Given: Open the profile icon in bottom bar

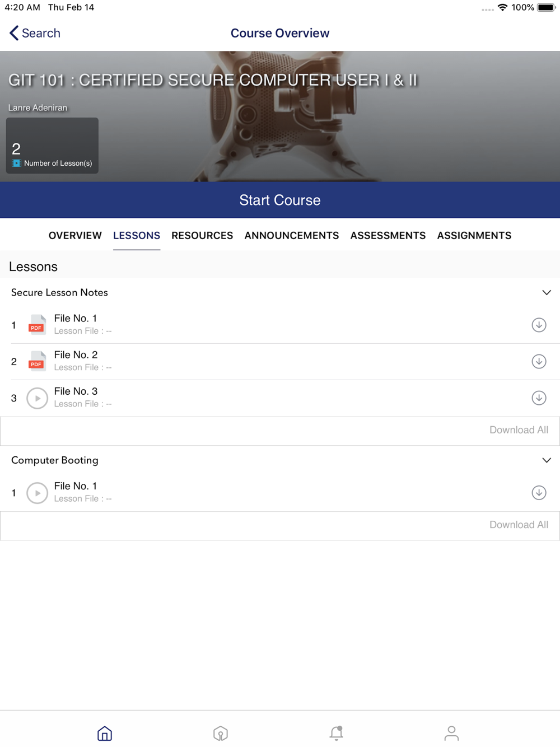Looking at the screenshot, I should click(451, 733).
